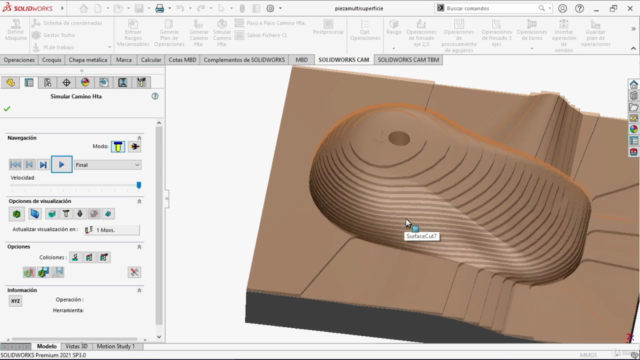The width and height of the screenshot is (640, 360).
Task: Open the SOLIDWORKS help question-mark icon
Action: [579, 8]
